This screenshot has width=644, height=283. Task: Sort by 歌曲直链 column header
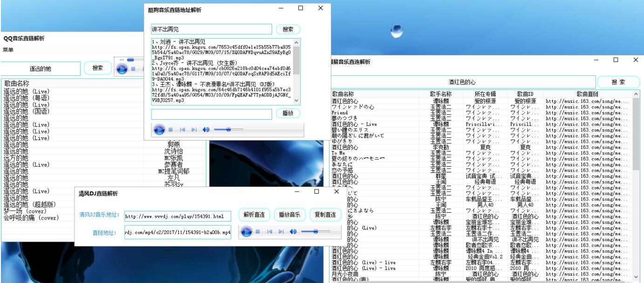pyautogui.click(x=588, y=94)
